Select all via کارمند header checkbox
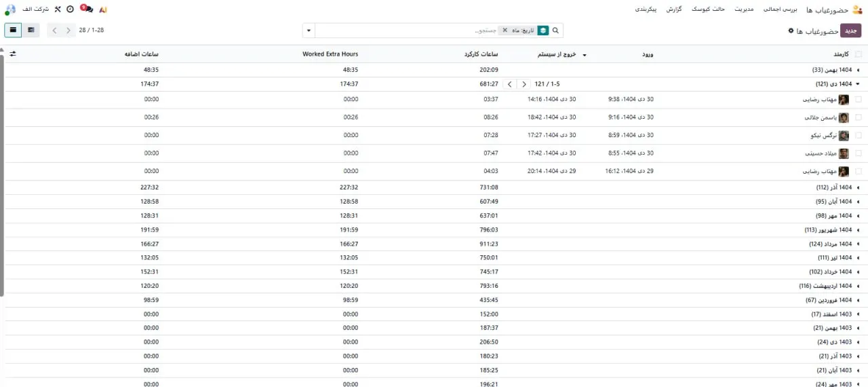This screenshot has width=868, height=387. tap(859, 54)
